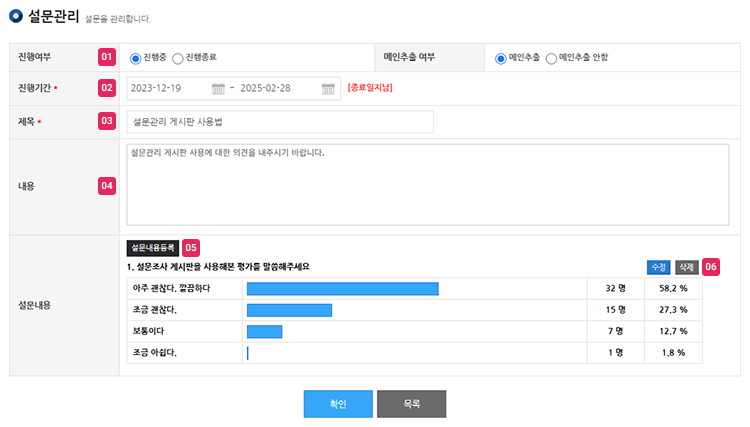Focus the 제목 title input field

click(x=280, y=122)
